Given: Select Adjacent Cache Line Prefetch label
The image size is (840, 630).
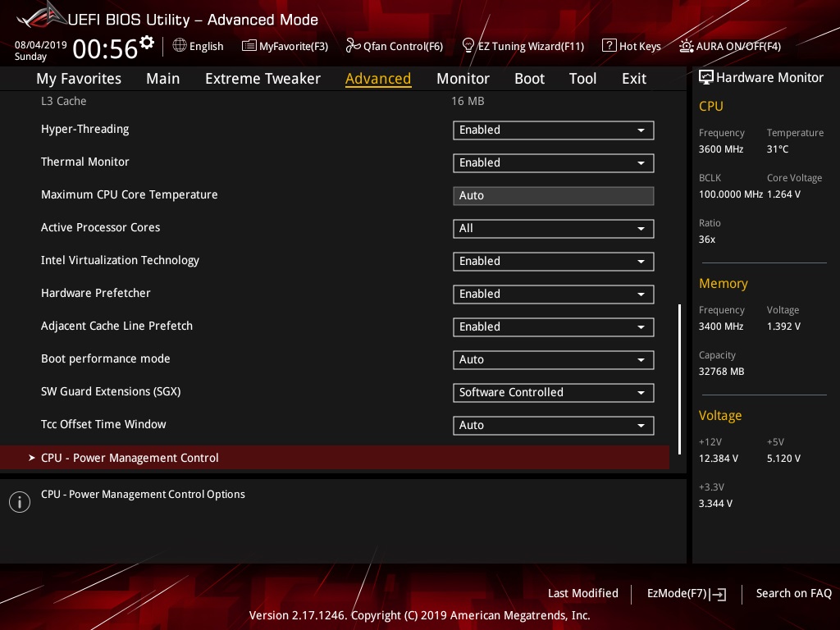Looking at the screenshot, I should pos(116,326).
